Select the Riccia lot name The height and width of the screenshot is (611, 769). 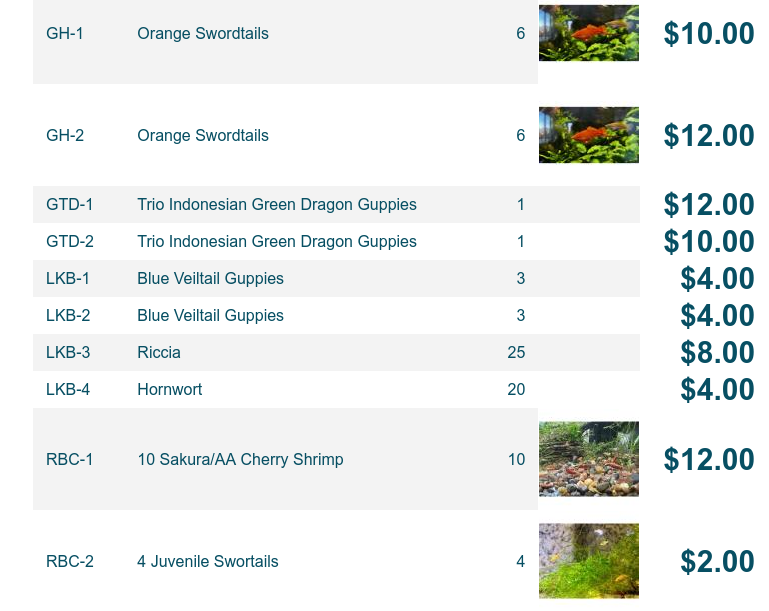click(x=159, y=353)
